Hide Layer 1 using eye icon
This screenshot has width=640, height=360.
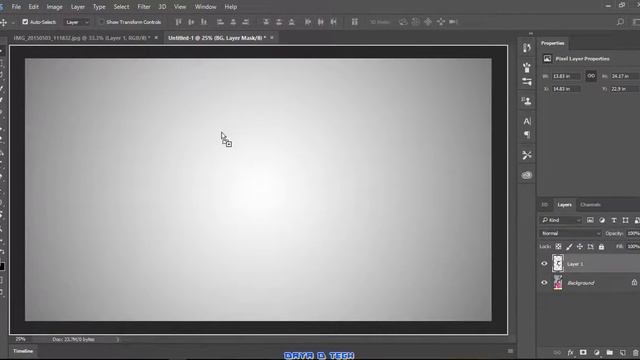tap(544, 264)
